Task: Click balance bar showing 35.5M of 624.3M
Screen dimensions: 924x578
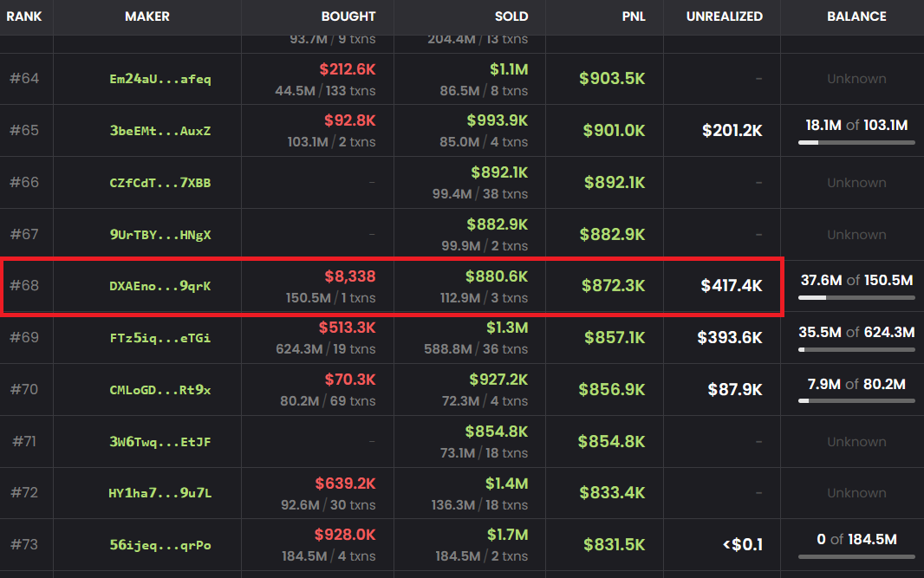Action: click(x=856, y=349)
